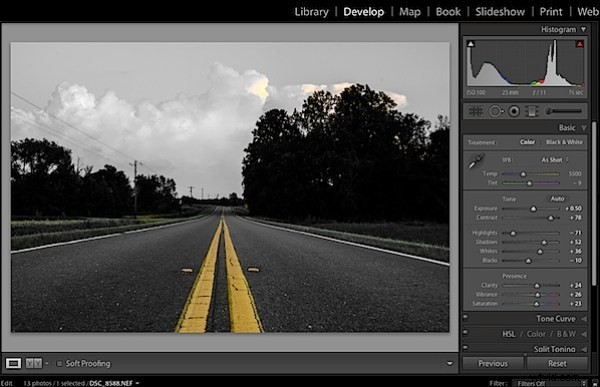Click the histogram graph area
The height and width of the screenshot is (387, 600).
(x=525, y=63)
